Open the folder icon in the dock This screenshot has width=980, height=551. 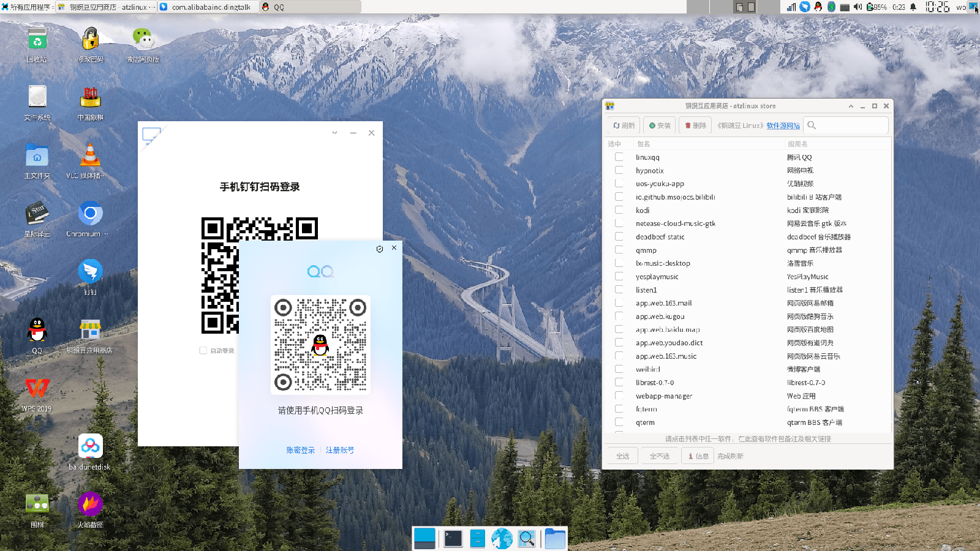[x=555, y=538]
